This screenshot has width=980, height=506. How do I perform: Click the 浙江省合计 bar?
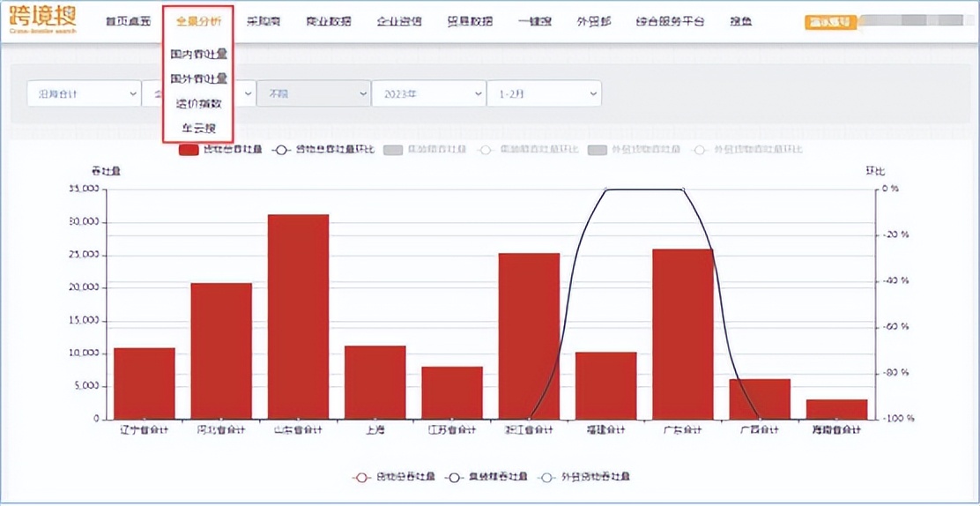pos(529,336)
